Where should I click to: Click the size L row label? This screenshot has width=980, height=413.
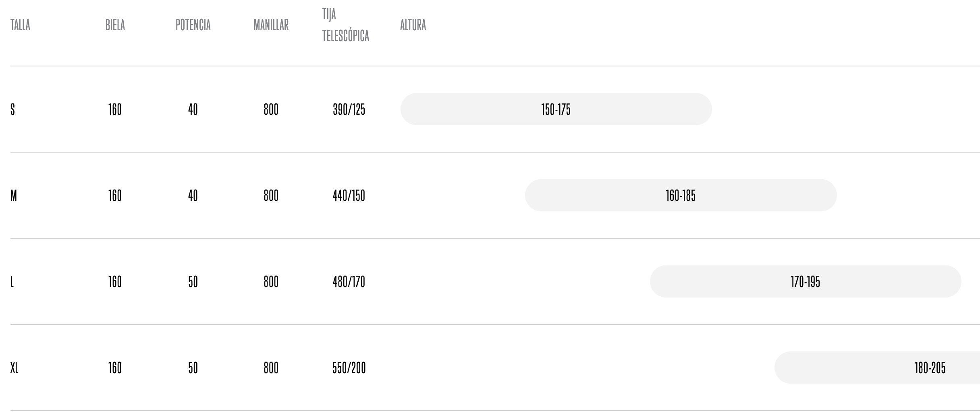12,282
